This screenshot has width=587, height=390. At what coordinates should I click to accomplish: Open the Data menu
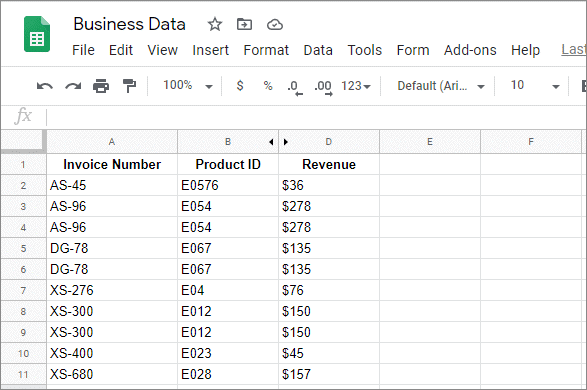pos(318,50)
